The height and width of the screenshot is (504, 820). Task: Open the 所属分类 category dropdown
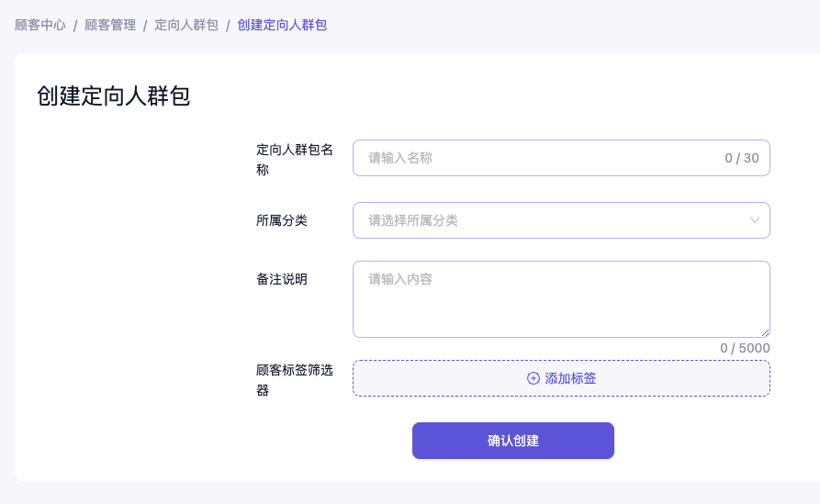(560, 220)
